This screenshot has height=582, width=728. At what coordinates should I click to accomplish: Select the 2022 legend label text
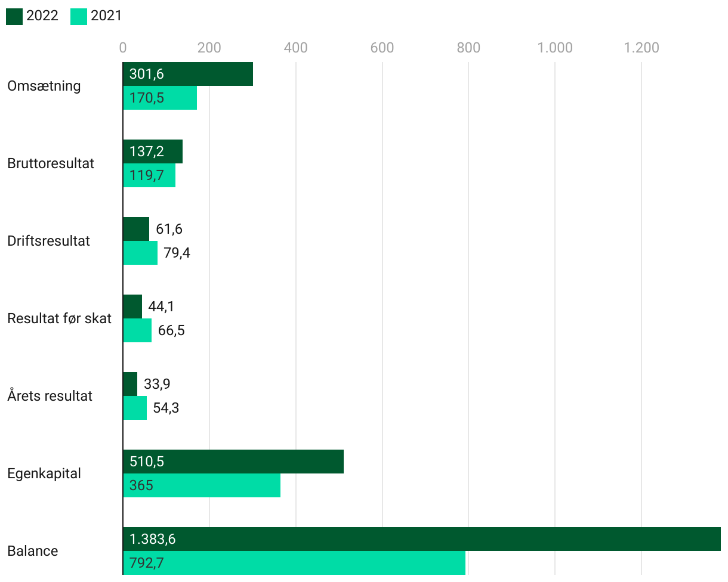point(42,16)
